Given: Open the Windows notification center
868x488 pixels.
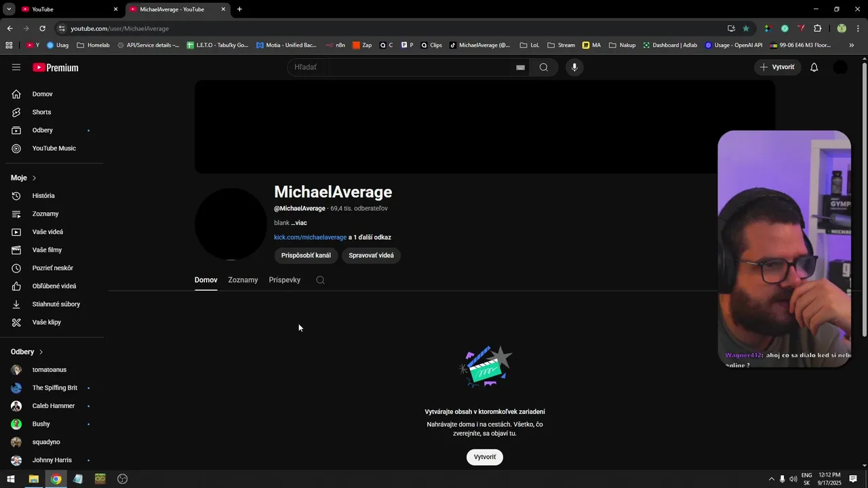Looking at the screenshot, I should tap(853, 479).
